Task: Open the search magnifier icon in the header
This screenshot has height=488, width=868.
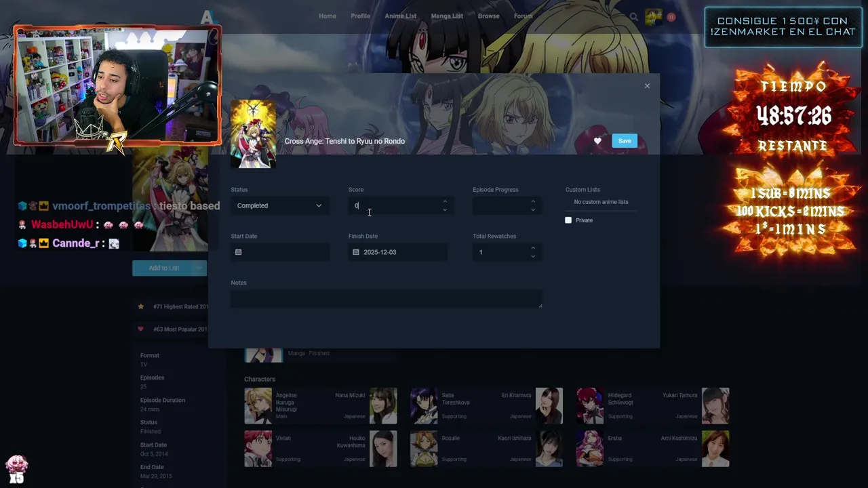Action: coord(633,17)
